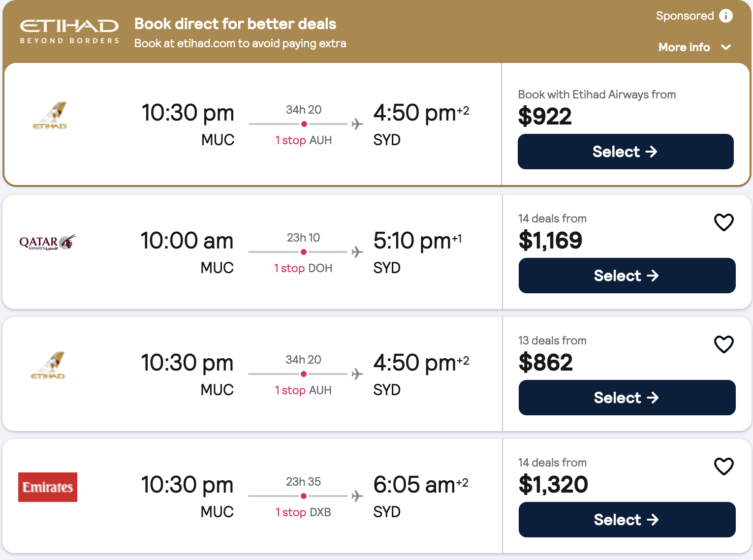Expand the More info chevron
The width and height of the screenshot is (753, 560).
click(725, 47)
